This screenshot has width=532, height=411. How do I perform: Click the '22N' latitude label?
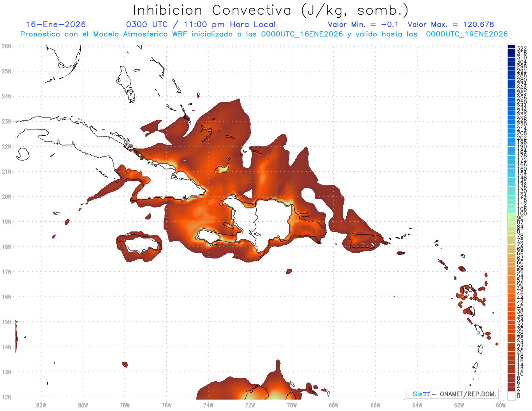(x=6, y=146)
